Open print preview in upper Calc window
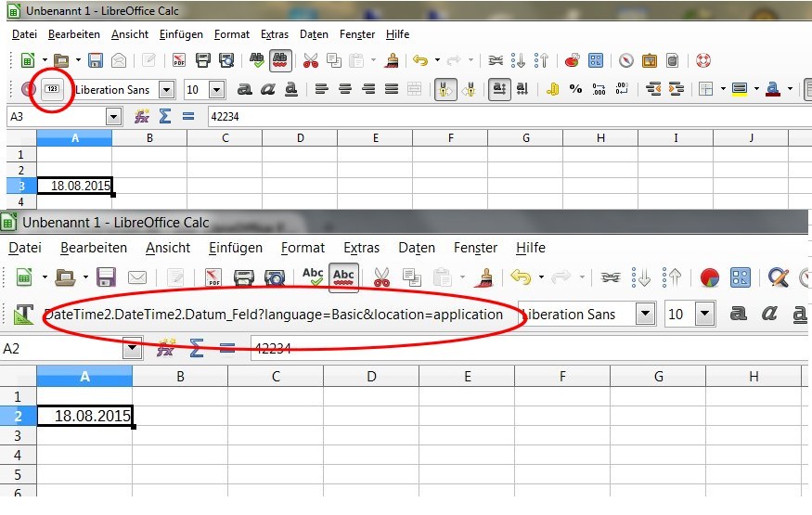The image size is (812, 515). (226, 60)
